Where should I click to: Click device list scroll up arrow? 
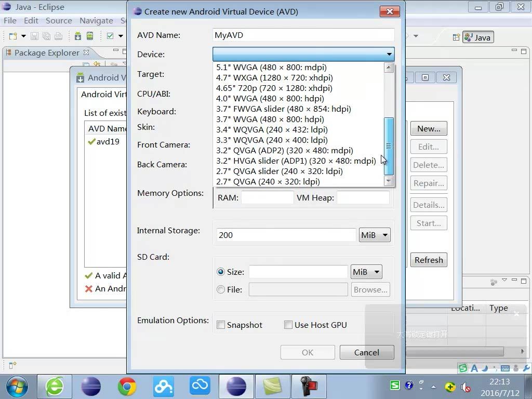(x=389, y=68)
